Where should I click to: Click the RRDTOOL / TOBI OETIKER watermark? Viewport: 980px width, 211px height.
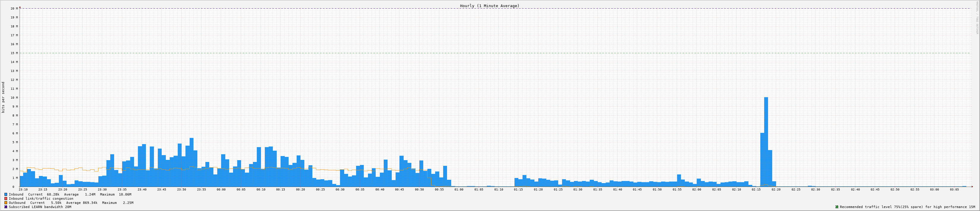[x=976, y=17]
